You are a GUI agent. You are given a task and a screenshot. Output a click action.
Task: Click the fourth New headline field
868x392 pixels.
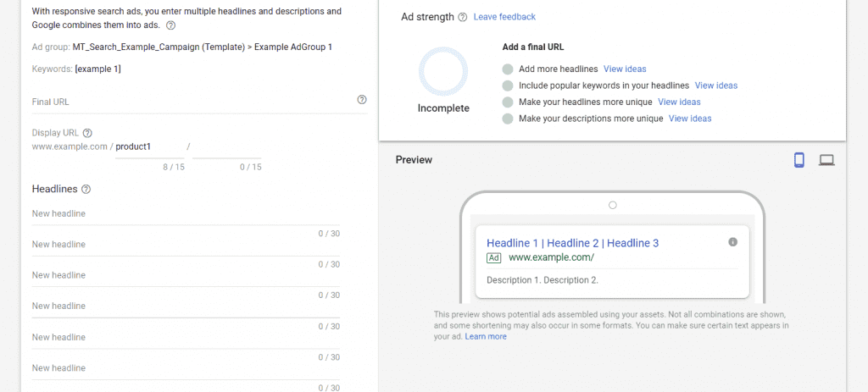click(186, 306)
